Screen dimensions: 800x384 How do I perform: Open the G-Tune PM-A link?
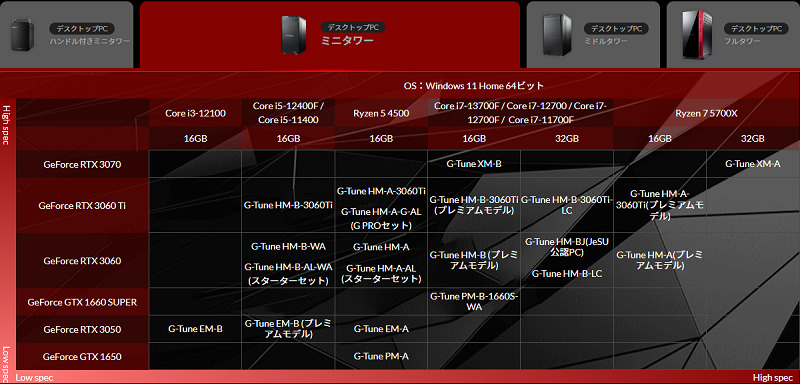(381, 356)
